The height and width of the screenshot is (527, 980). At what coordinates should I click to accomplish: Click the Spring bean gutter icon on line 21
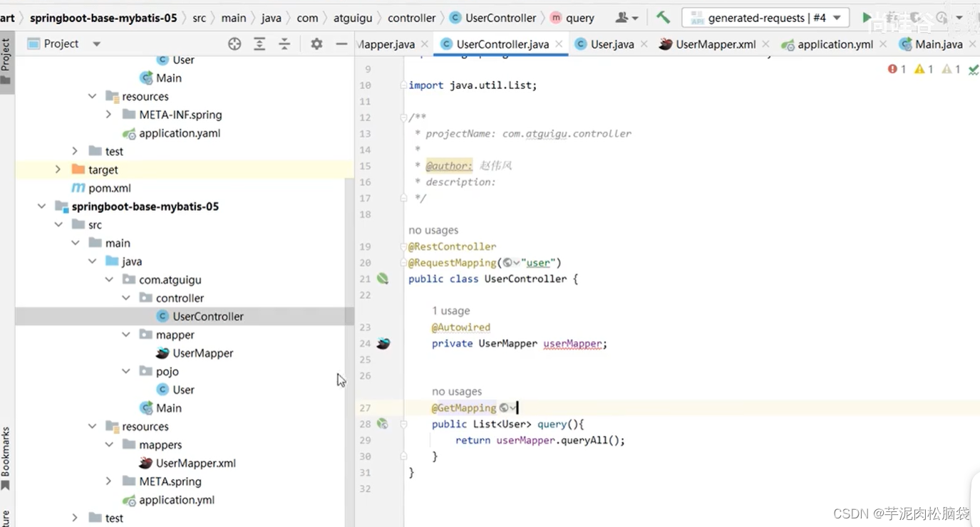point(383,278)
